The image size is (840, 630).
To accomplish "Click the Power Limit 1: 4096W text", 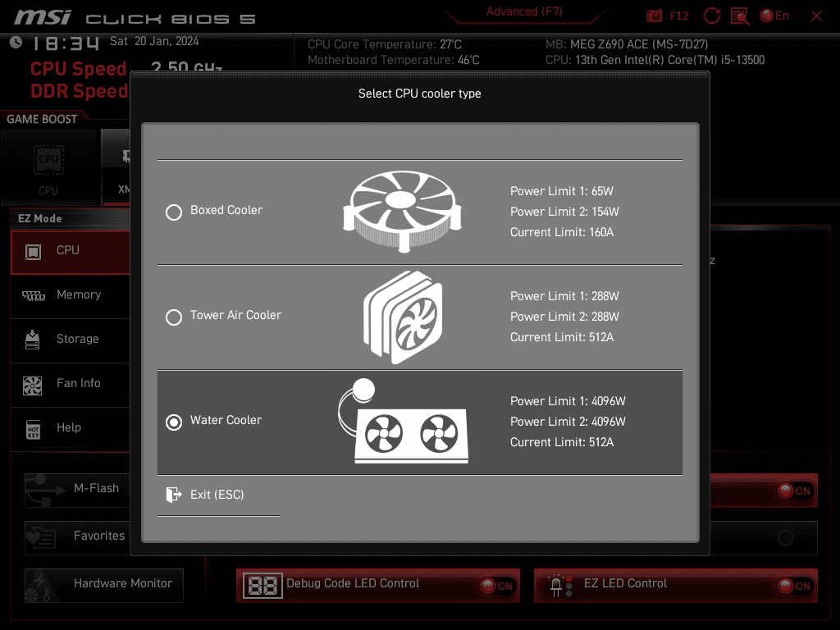I will click(x=568, y=401).
